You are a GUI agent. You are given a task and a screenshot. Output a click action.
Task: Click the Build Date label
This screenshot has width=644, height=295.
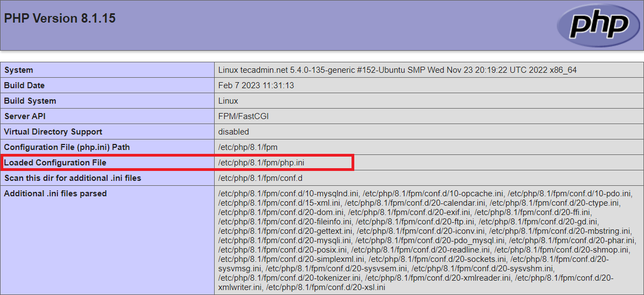[x=24, y=85]
